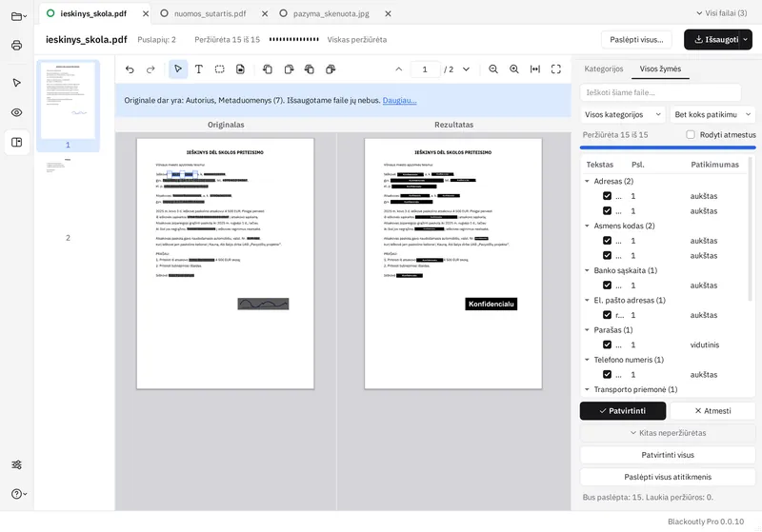This screenshot has width=762, height=532.
Task: Open the Išsaugoti button's dropdown arrow
Action: 746,40
